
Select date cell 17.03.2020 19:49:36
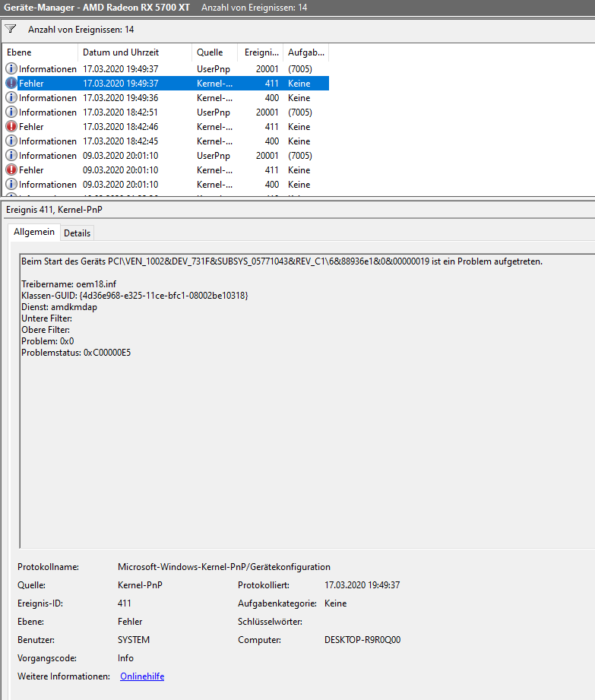pos(121,98)
